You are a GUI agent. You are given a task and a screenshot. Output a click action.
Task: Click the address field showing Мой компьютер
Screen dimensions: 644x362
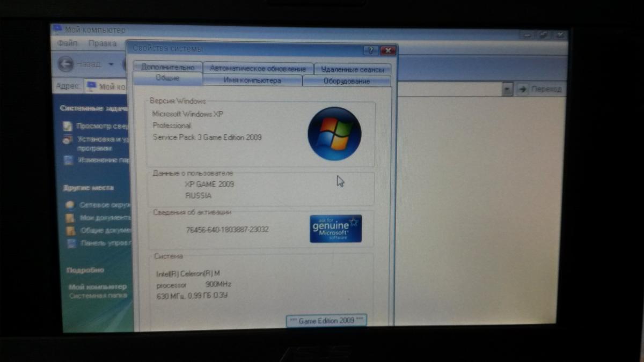tap(294, 88)
